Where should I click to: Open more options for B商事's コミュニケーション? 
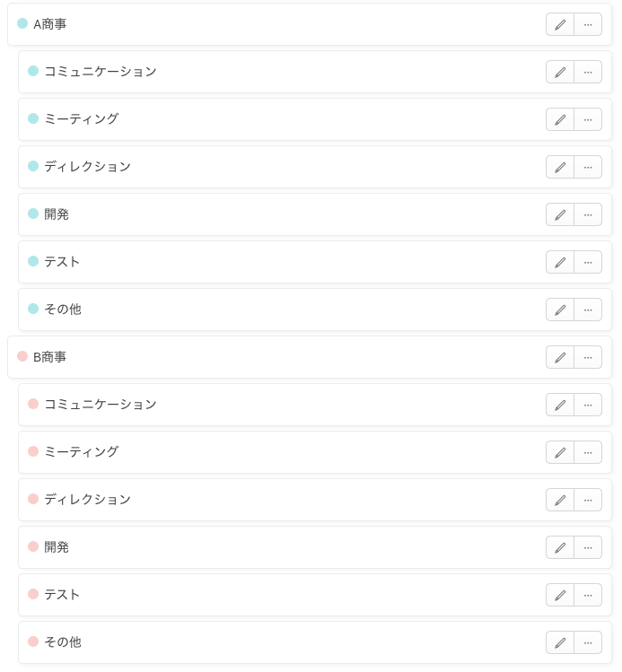click(588, 405)
